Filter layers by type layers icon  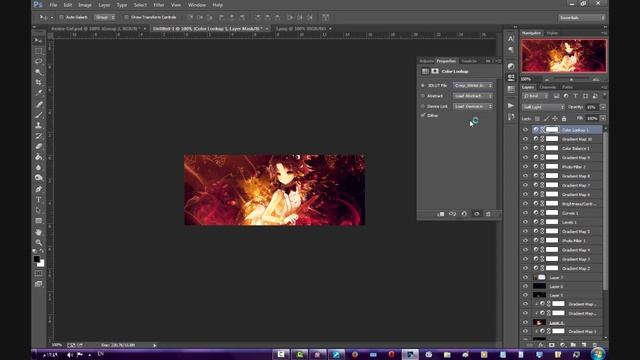coord(576,96)
